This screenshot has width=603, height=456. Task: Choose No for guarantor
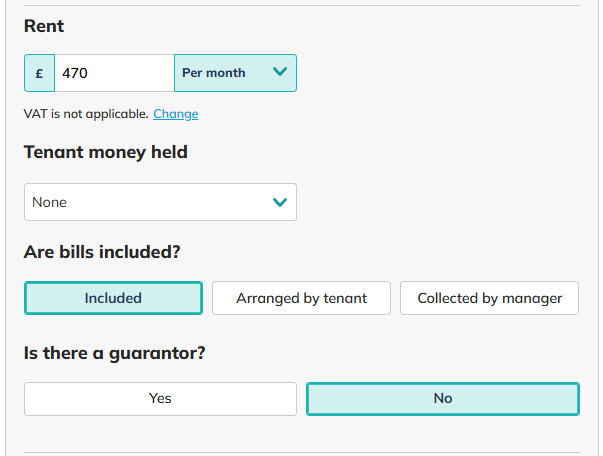(442, 398)
